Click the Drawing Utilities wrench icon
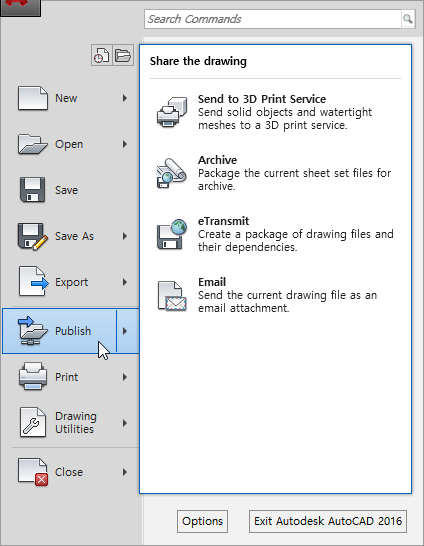 pos(33,422)
